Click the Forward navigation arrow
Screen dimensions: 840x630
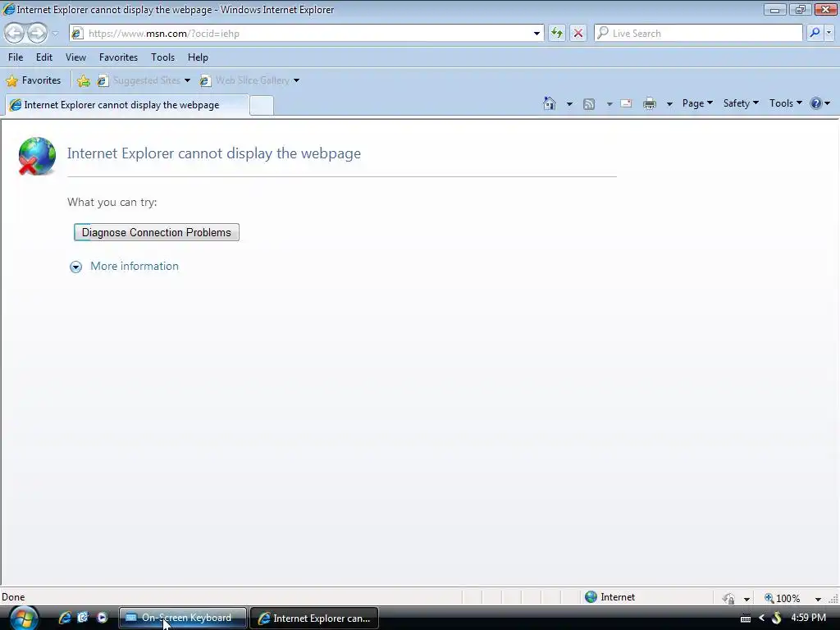click(x=36, y=33)
